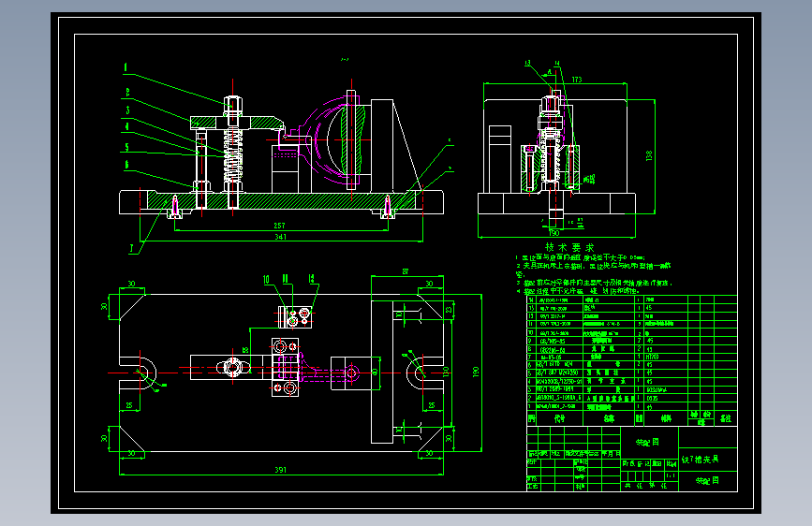The height and width of the screenshot is (526, 812).
Task: Click part balloon number 10 in plan view
Action: [266, 280]
